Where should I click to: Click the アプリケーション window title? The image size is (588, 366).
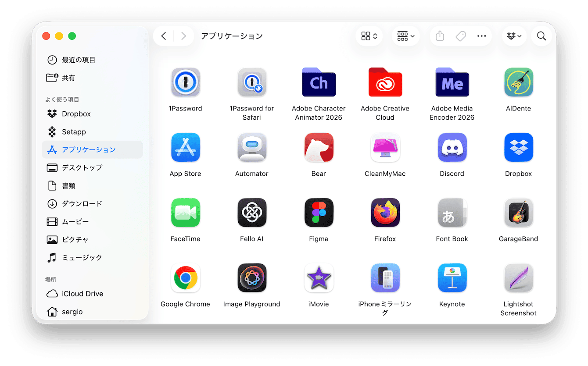click(x=232, y=36)
